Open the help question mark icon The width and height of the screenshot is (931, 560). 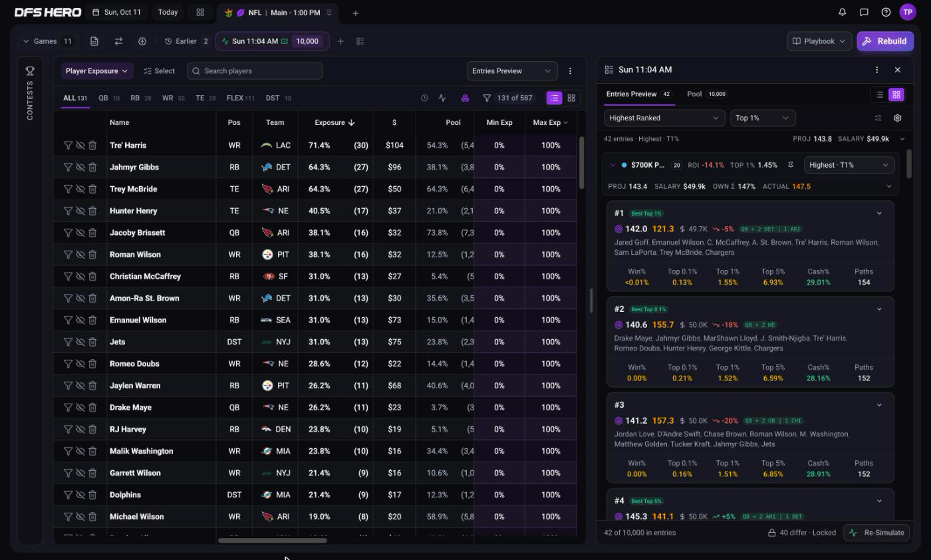click(x=886, y=12)
